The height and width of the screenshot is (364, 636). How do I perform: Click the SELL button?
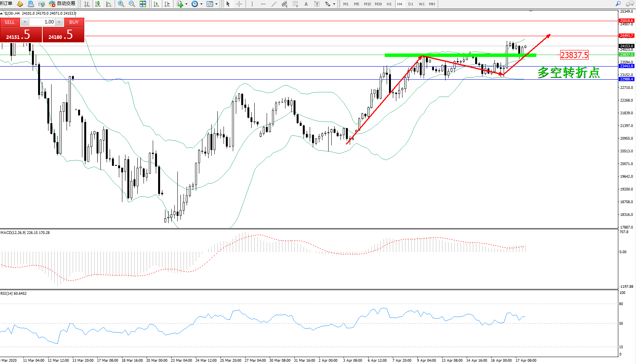pos(10,22)
